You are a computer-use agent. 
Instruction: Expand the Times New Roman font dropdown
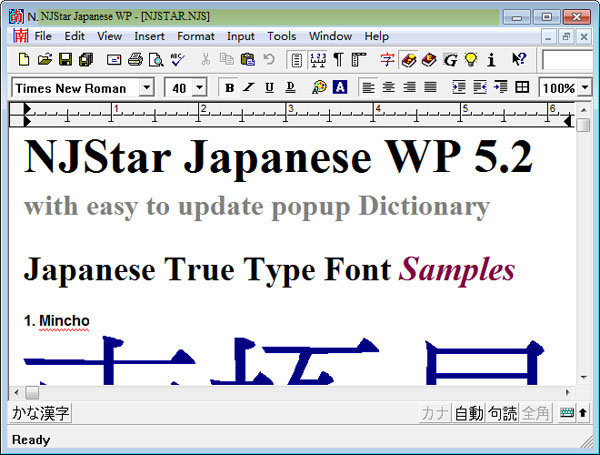(x=147, y=88)
